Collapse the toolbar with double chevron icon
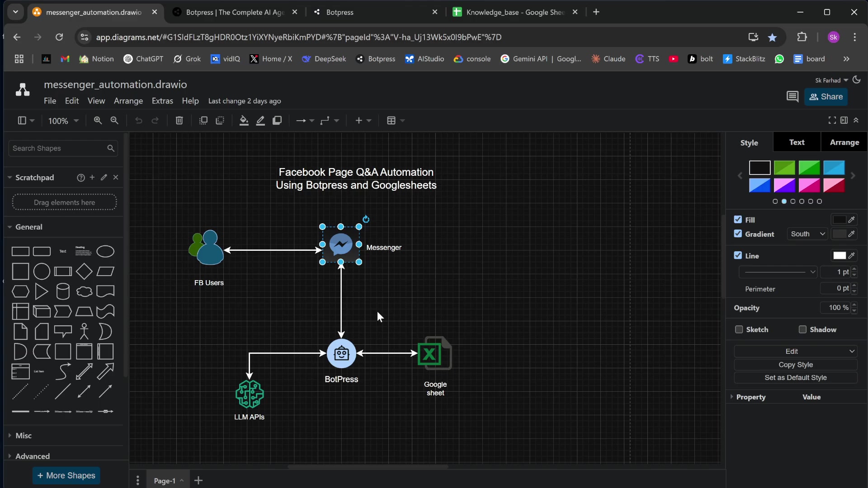 click(x=856, y=120)
